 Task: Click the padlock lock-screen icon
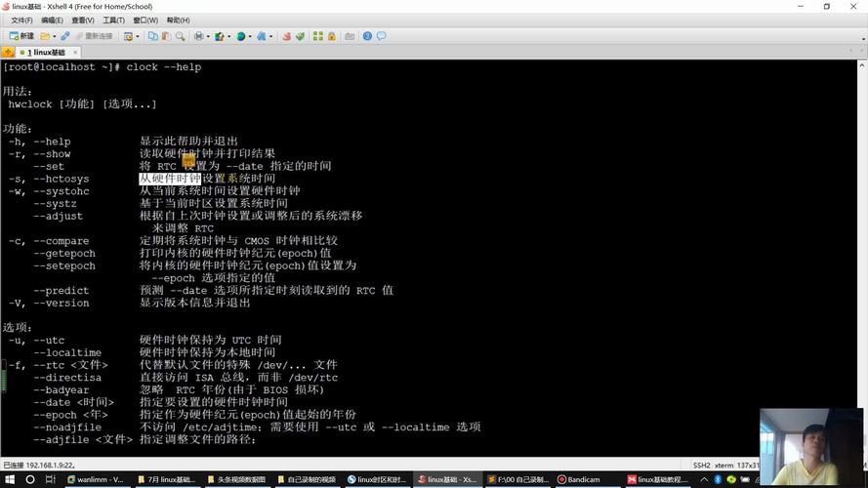332,36
